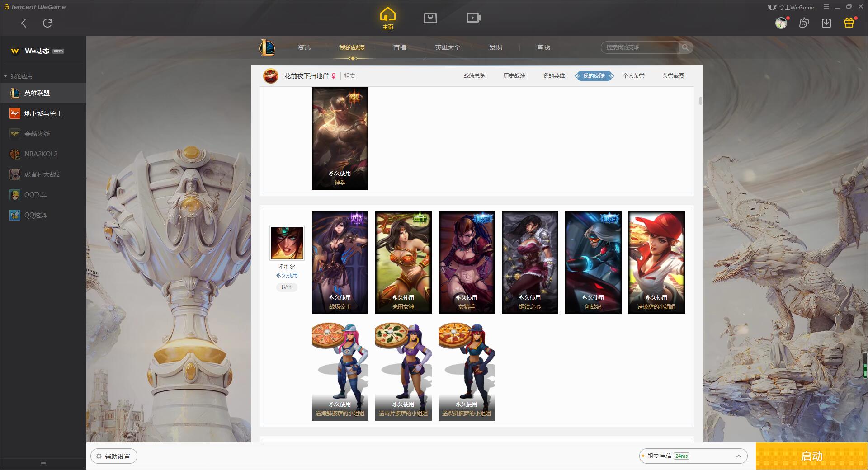Open the 直播 tab
The height and width of the screenshot is (470, 868).
(x=400, y=47)
